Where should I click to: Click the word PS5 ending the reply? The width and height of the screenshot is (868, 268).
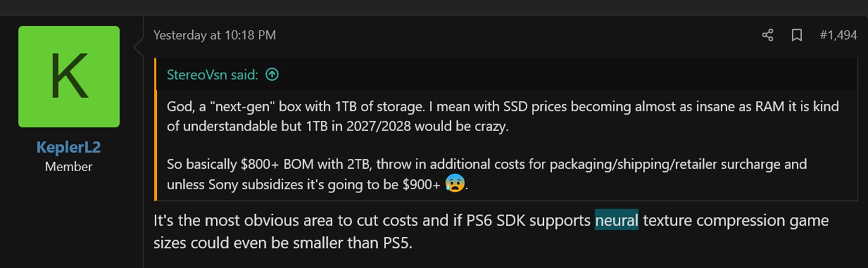(392, 242)
